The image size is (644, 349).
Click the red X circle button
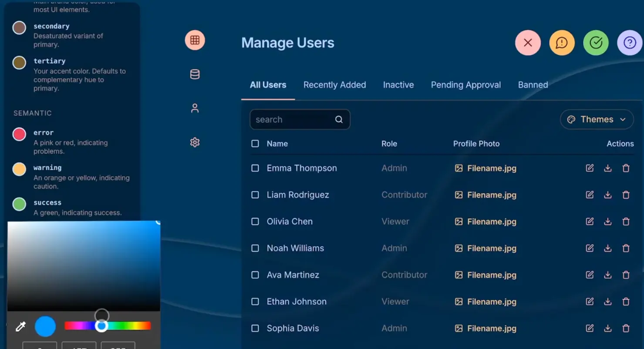coord(528,43)
